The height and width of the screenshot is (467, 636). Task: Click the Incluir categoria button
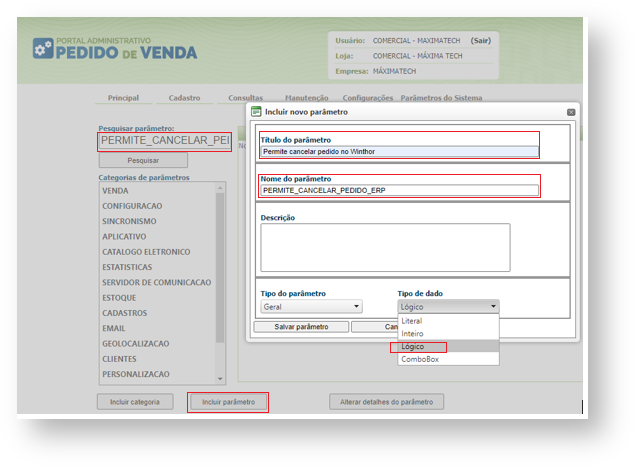(x=135, y=402)
